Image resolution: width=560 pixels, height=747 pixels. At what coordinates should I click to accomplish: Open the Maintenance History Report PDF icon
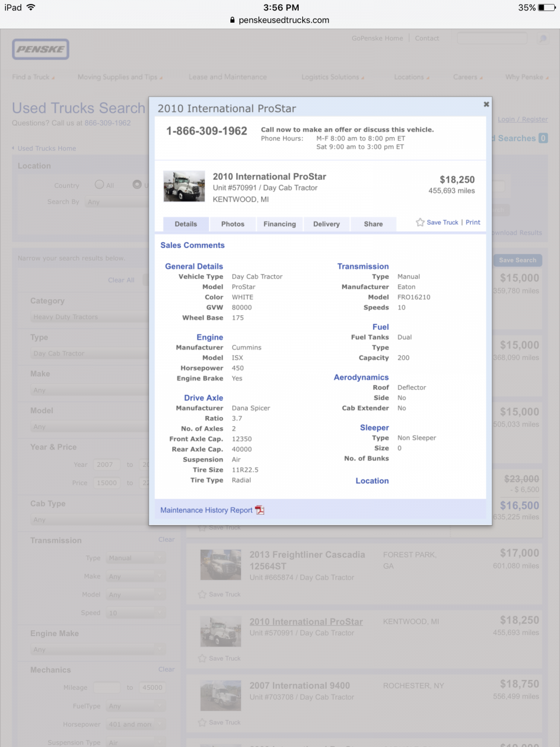pyautogui.click(x=260, y=510)
